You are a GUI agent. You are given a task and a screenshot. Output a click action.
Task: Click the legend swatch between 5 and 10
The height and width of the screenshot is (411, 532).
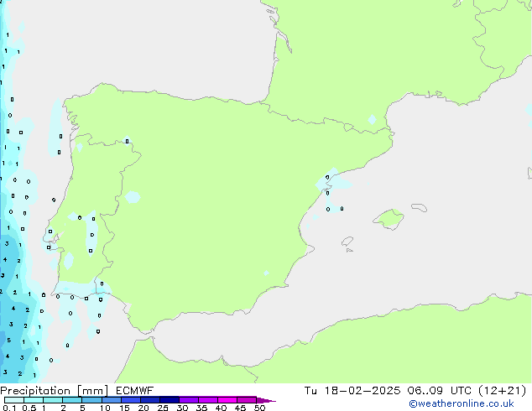(x=92, y=400)
